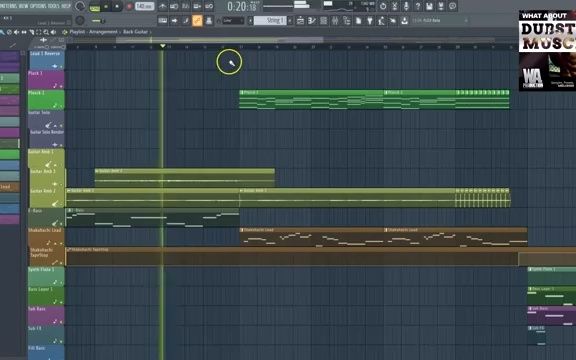Open the VIEW menu
This screenshot has width=576, height=360.
click(x=23, y=6)
